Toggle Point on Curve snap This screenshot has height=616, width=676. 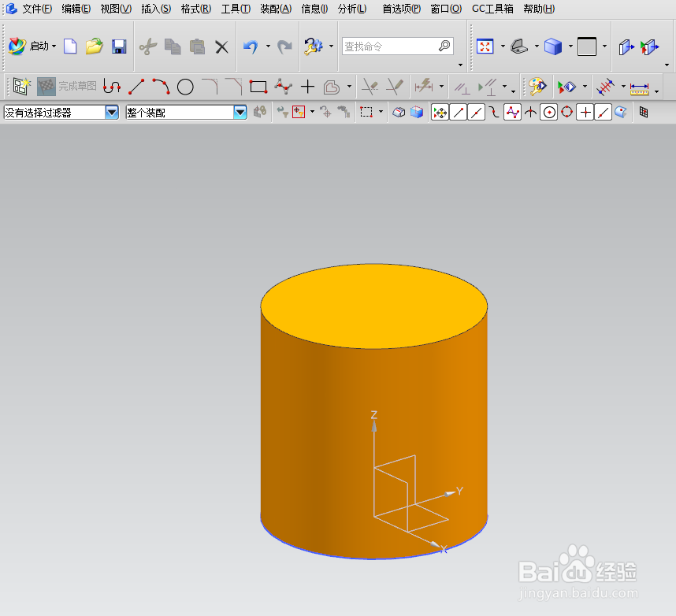(x=604, y=113)
